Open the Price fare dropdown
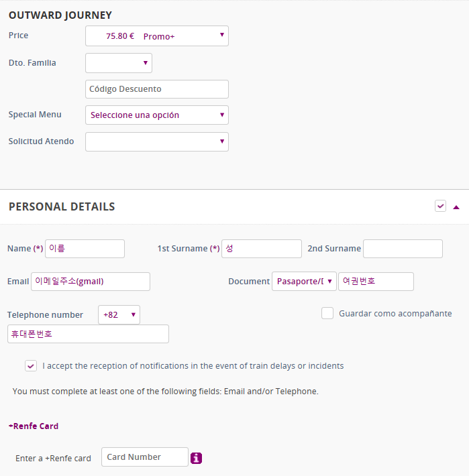 pos(157,36)
